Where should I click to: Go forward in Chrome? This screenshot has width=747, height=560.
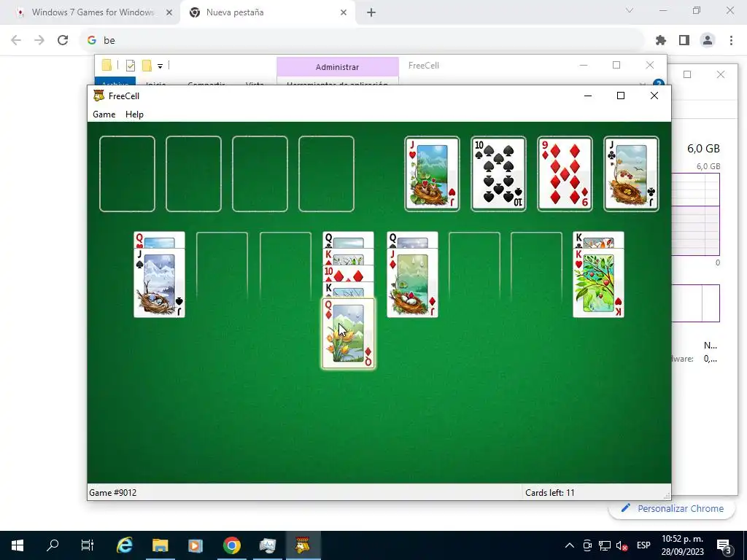pyautogui.click(x=39, y=40)
